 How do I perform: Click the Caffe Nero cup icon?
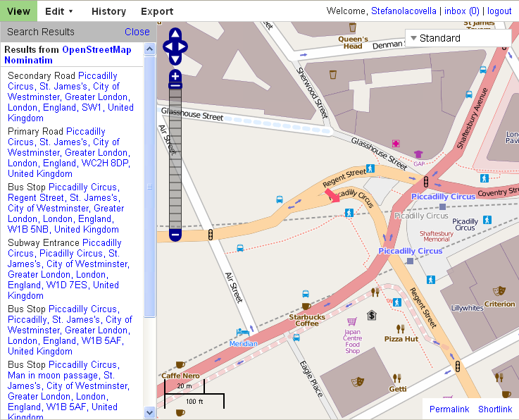tap(180, 365)
